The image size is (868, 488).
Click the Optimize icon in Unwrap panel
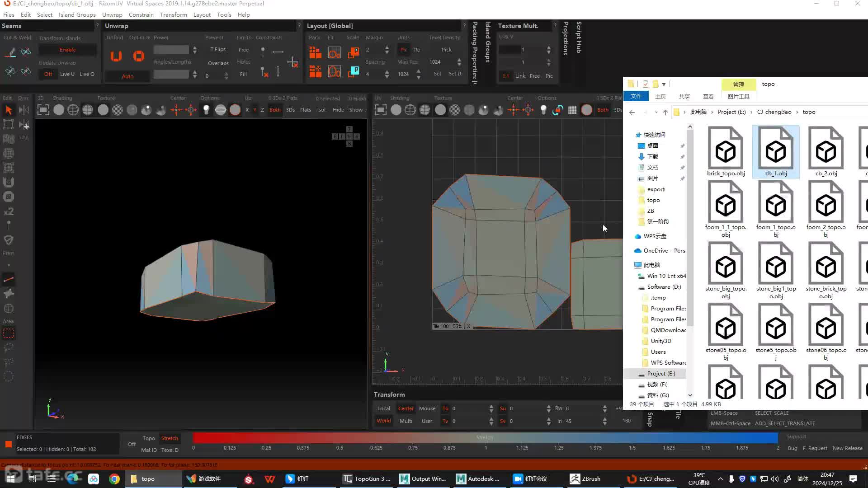point(139,56)
